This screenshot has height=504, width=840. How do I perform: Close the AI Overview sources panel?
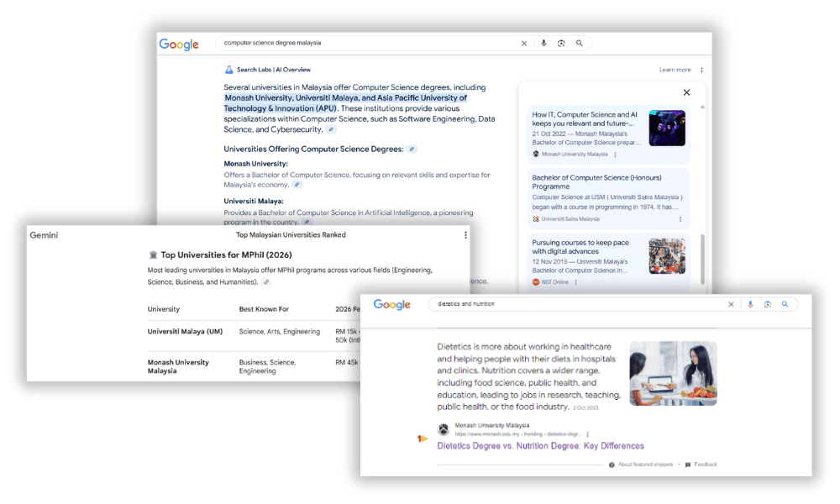pyautogui.click(x=686, y=92)
